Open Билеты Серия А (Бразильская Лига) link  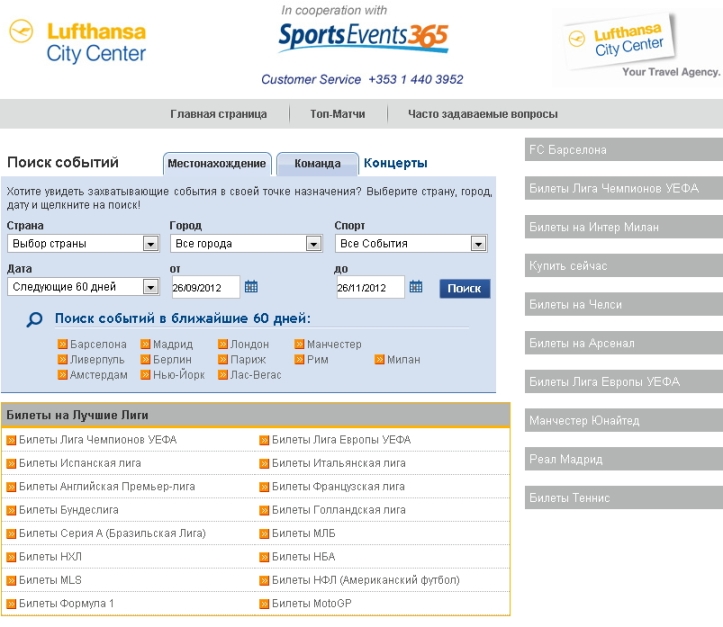coord(113,533)
